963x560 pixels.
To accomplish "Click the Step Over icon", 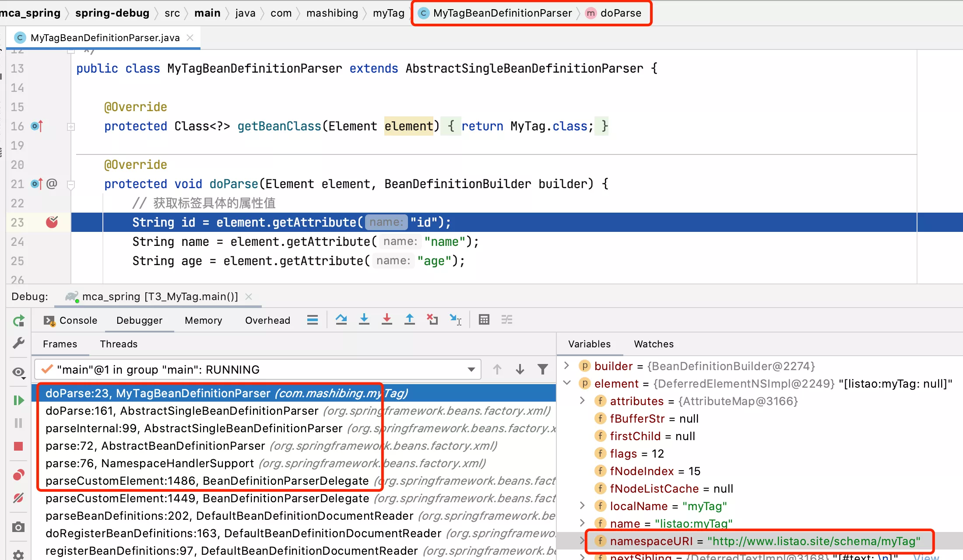I will click(x=341, y=320).
